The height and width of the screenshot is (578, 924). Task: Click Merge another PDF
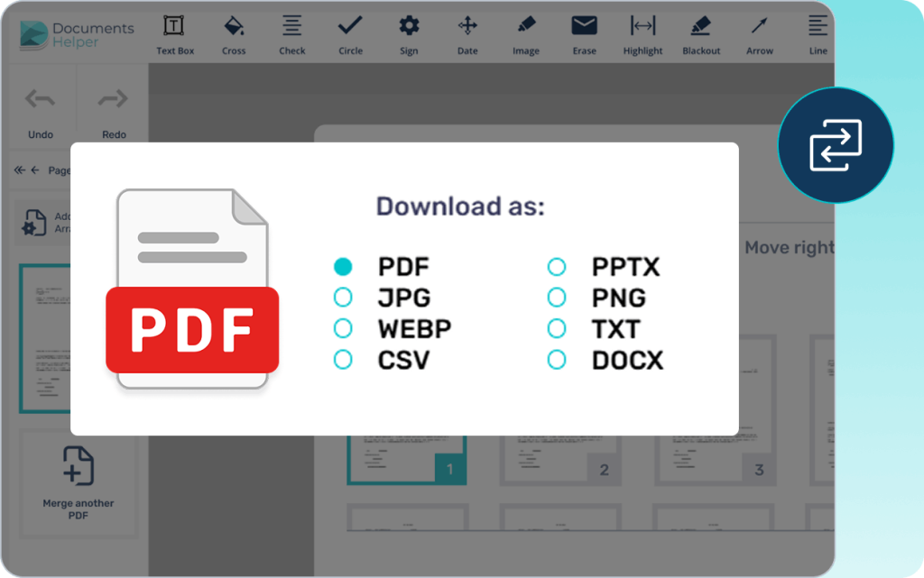(x=79, y=481)
